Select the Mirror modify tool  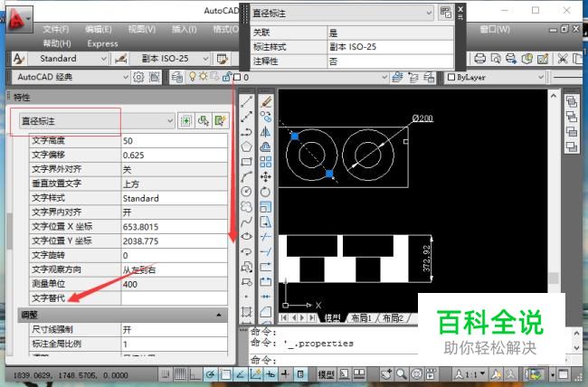click(x=266, y=132)
